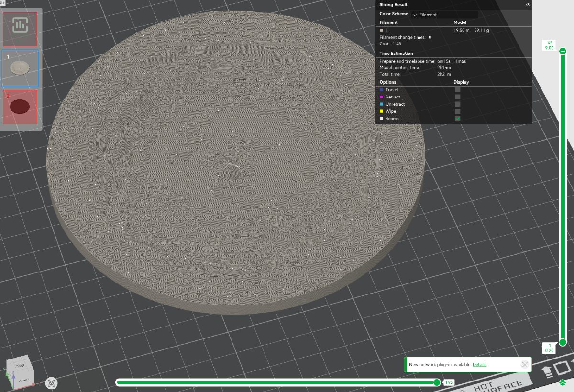The height and width of the screenshot is (392, 574).
Task: Select plate 2 thumbnail
Action: point(20,107)
